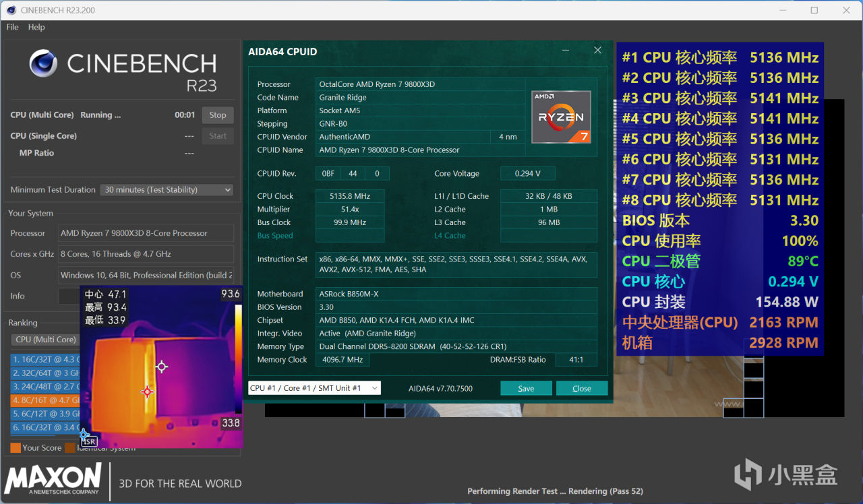Select highlighted ranking row 4. 8C/16T @ 4.7
Viewport: 863px width, 504px height.
point(46,400)
